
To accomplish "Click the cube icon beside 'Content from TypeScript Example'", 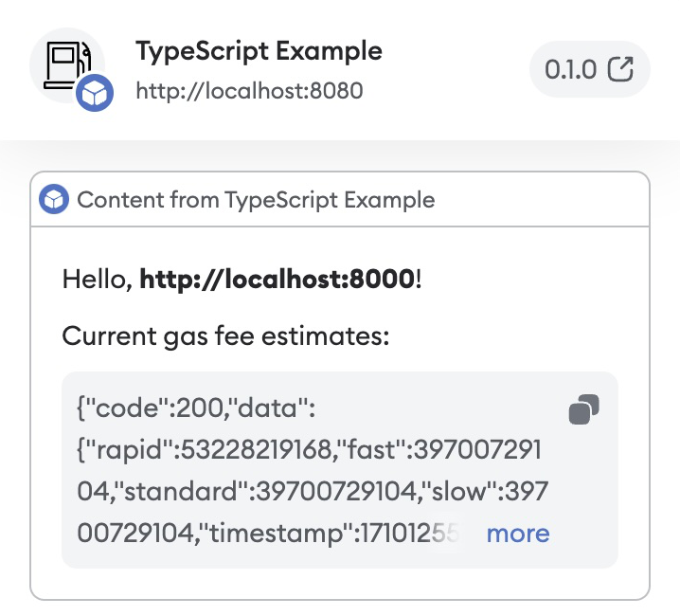I will (x=54, y=199).
